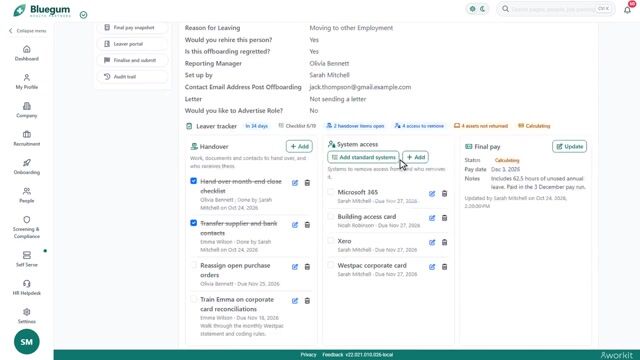Update Final pay details
The width and height of the screenshot is (640, 360).
(x=569, y=147)
